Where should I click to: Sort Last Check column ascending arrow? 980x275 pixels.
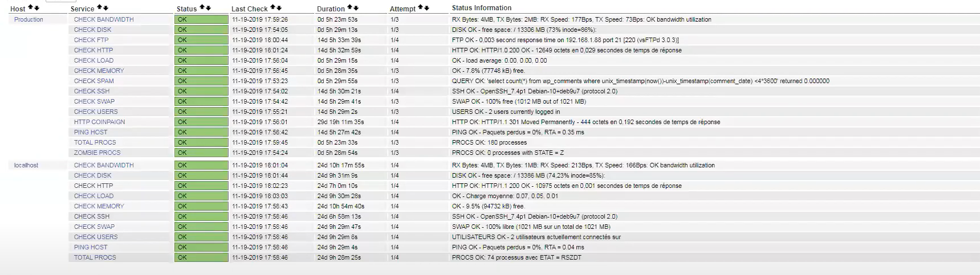click(x=273, y=8)
